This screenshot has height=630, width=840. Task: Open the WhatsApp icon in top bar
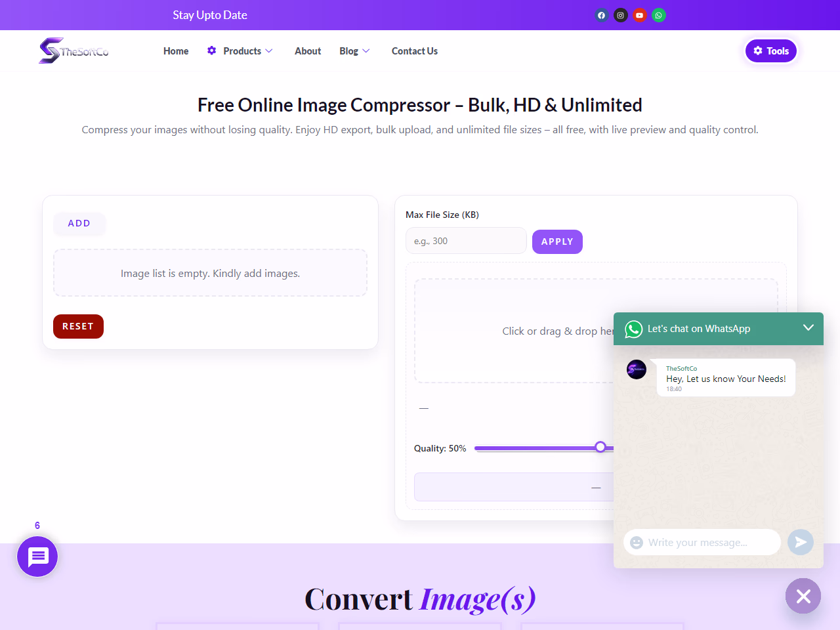point(658,15)
